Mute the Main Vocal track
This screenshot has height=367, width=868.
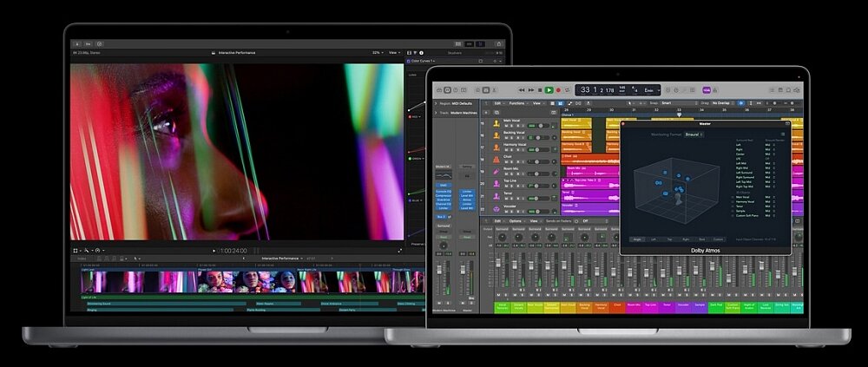pyautogui.click(x=506, y=126)
